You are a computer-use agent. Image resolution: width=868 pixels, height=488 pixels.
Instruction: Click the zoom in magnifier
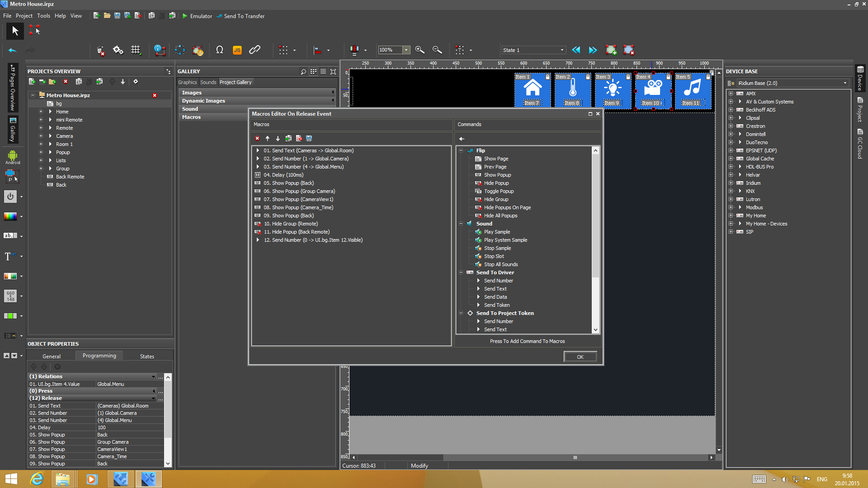420,50
